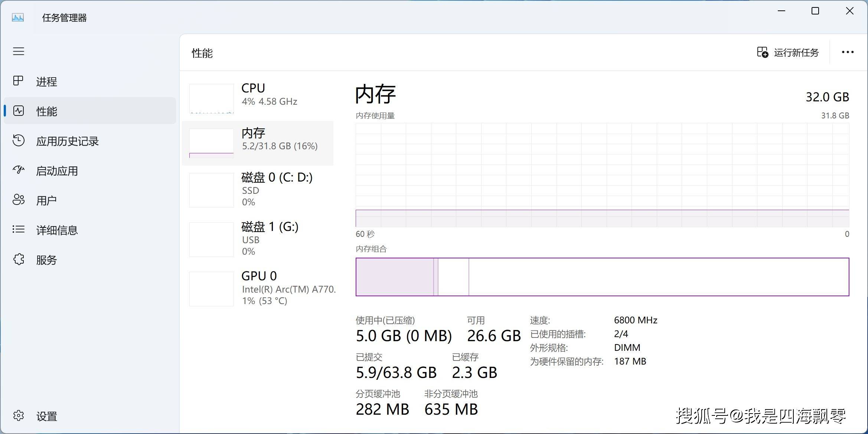Click the 内存使用量 usage graph

coord(602,175)
